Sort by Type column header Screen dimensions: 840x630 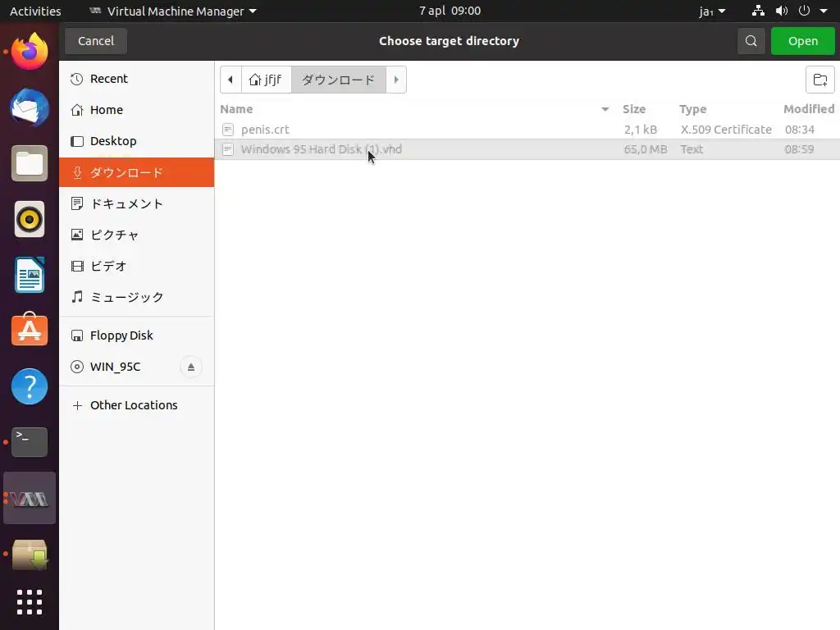[692, 109]
